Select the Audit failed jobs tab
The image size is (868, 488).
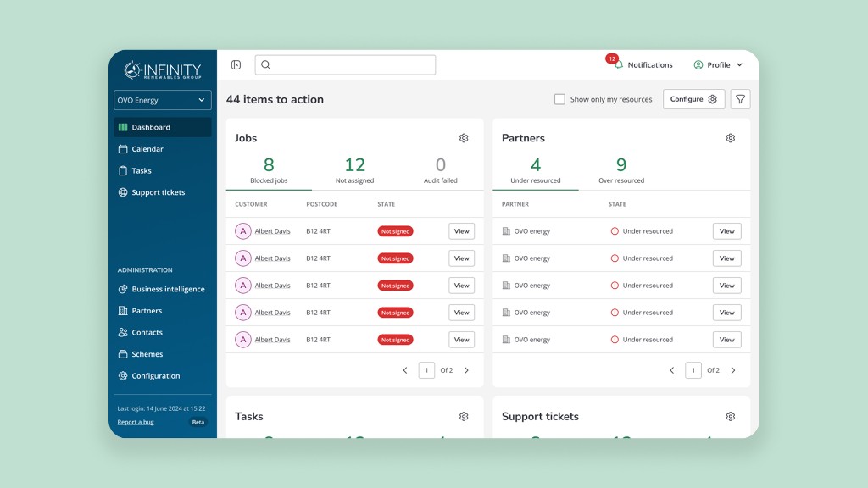(x=441, y=170)
